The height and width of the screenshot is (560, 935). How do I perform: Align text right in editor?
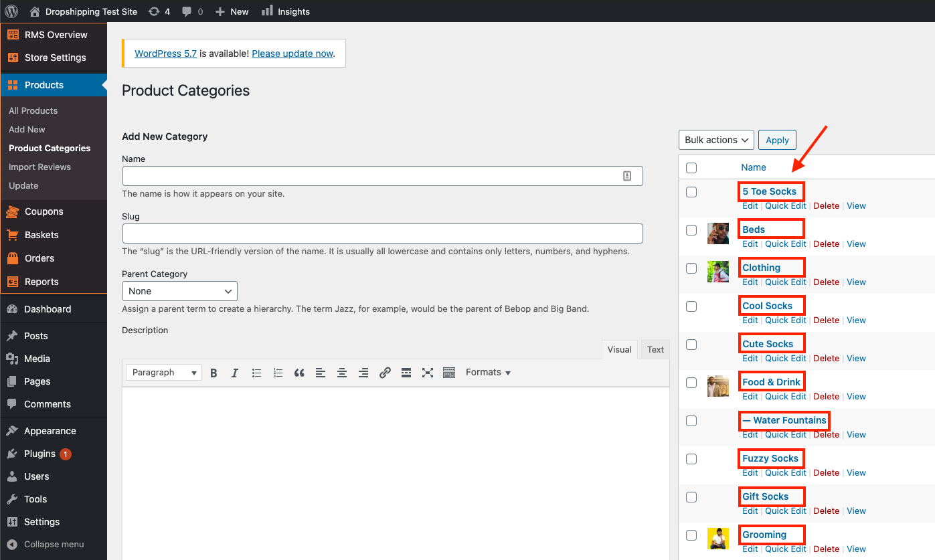[363, 373]
